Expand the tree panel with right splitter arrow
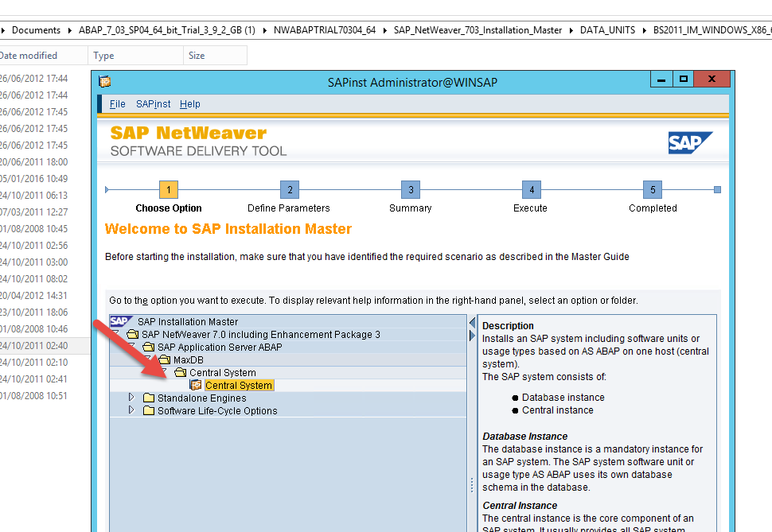The height and width of the screenshot is (532, 772). (x=472, y=336)
